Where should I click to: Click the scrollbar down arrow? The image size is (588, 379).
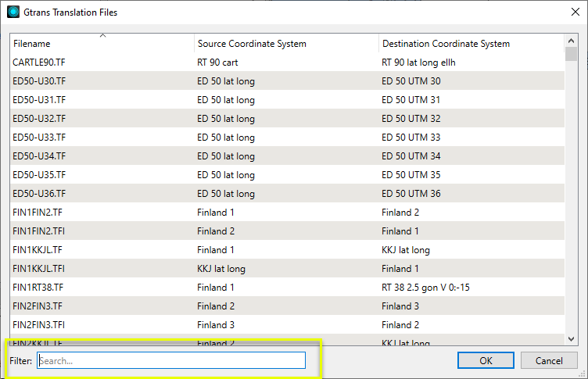(x=571, y=338)
